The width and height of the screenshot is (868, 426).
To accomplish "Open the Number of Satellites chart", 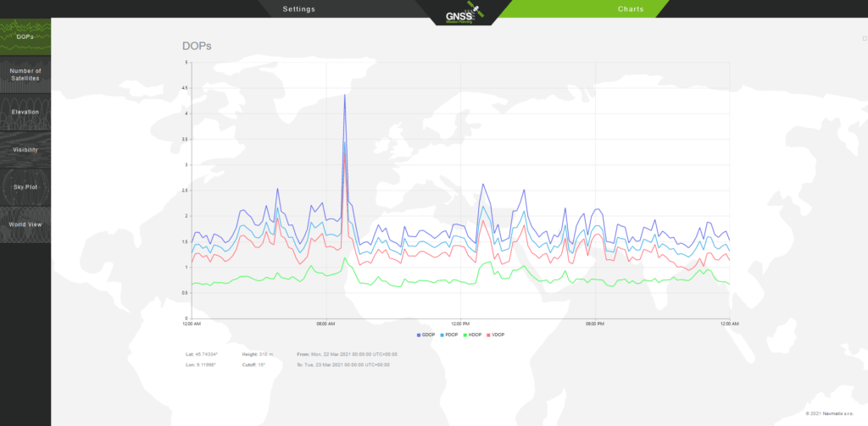I will 25,75.
